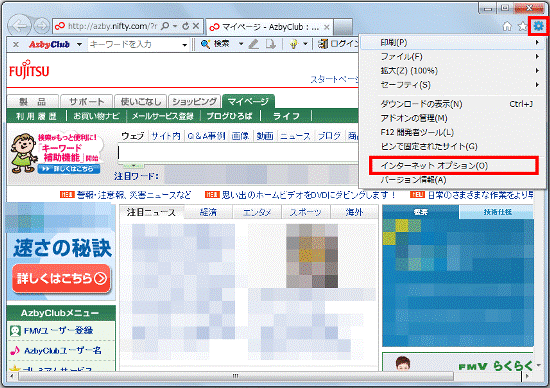Close the AzbyClub toolbar with the X
Image resolution: width=550 pixels, height=388 pixels.
(16, 45)
